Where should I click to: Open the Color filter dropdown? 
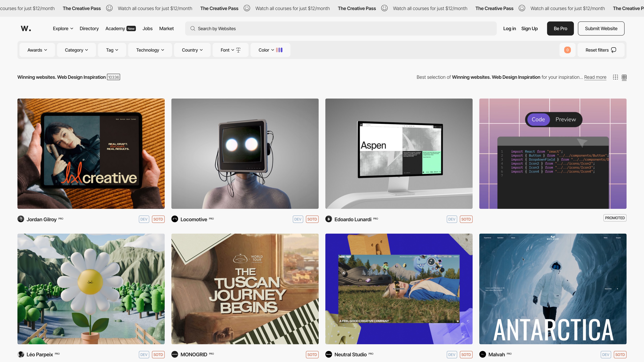pyautogui.click(x=271, y=50)
